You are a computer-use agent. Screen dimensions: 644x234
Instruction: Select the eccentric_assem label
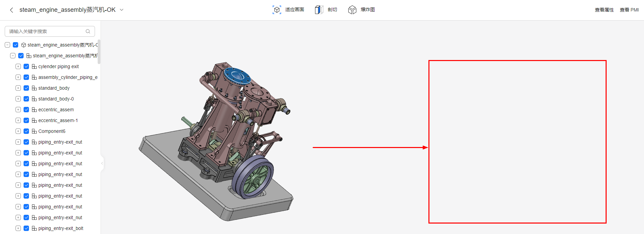[x=56, y=110]
